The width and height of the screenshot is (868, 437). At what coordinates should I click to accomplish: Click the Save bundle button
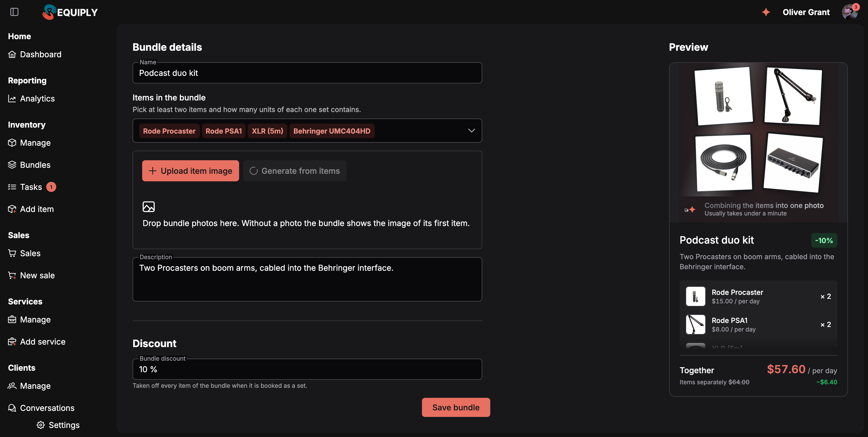click(x=456, y=407)
